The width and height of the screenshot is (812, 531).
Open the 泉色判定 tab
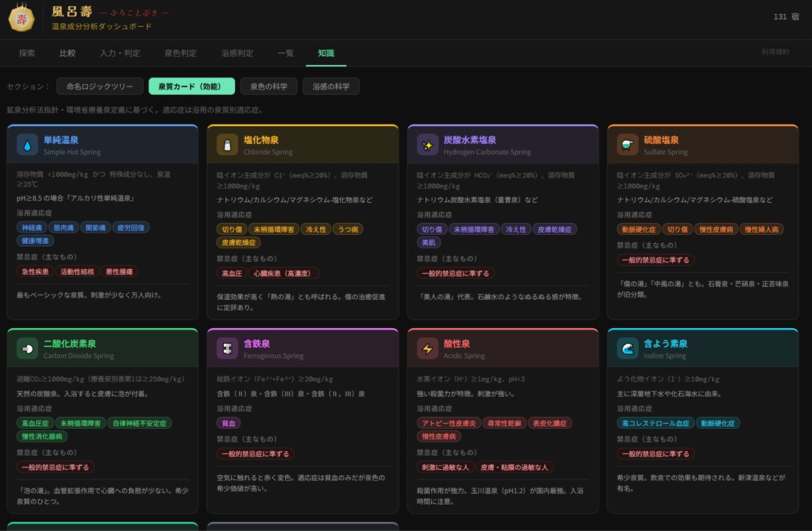(180, 53)
